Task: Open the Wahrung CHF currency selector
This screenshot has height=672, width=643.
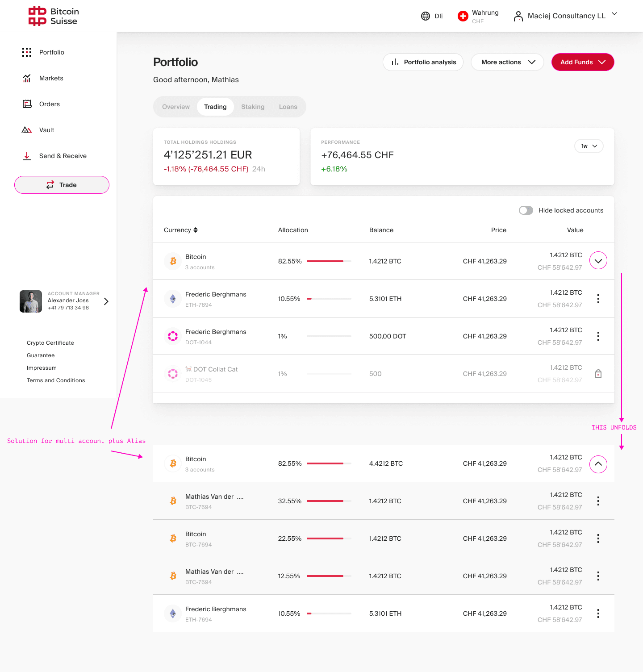Action: coord(478,17)
